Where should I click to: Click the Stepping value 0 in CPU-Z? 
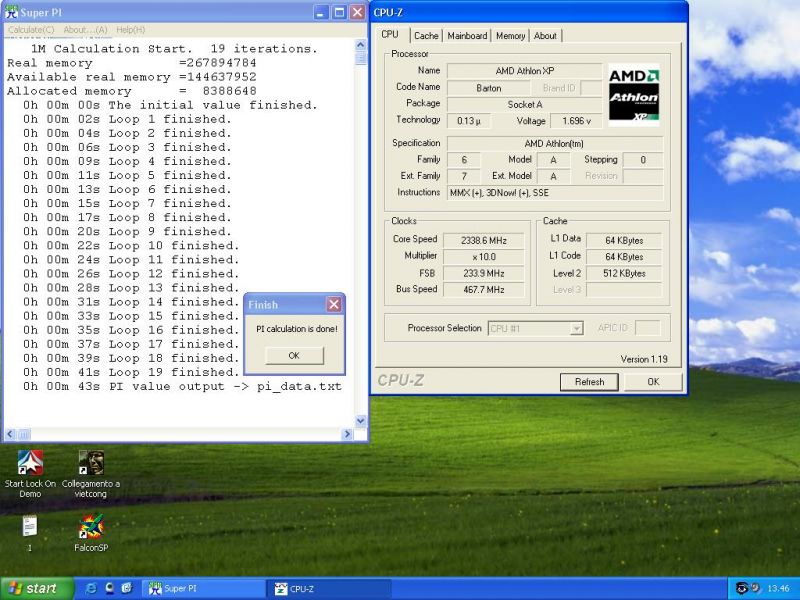pos(643,160)
